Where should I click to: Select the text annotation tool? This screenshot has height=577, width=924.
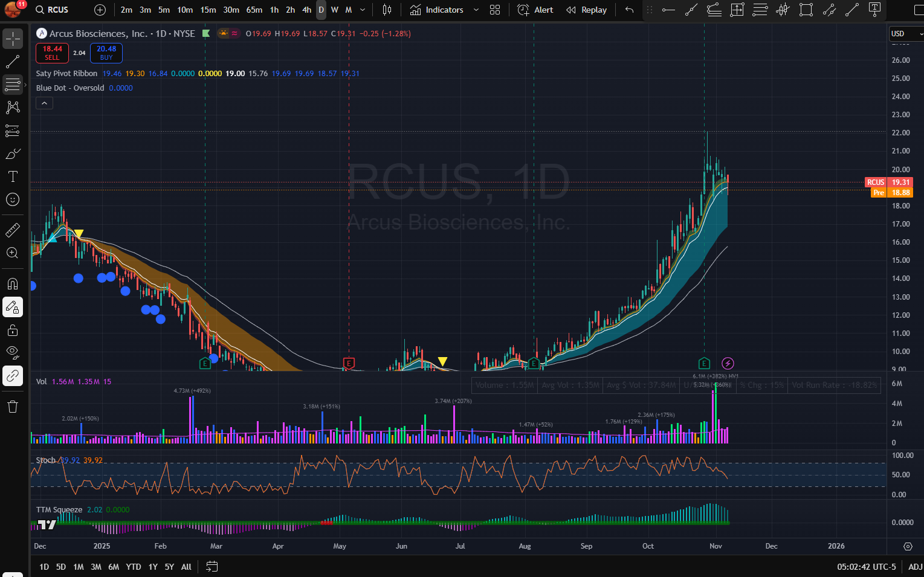coord(13,176)
